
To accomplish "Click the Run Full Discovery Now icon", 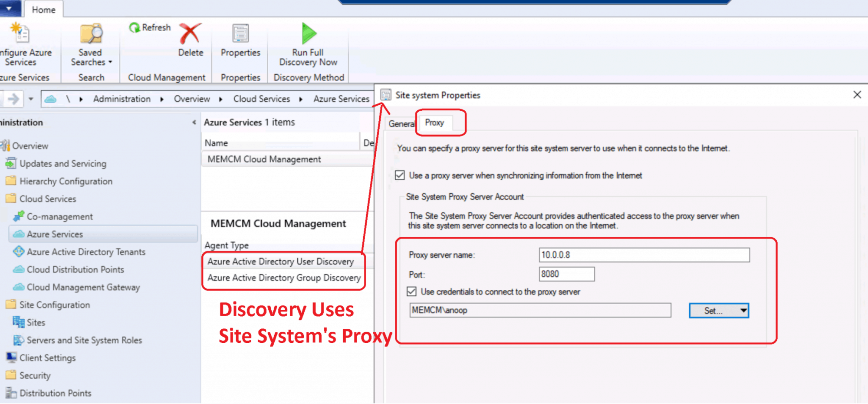I will [309, 33].
